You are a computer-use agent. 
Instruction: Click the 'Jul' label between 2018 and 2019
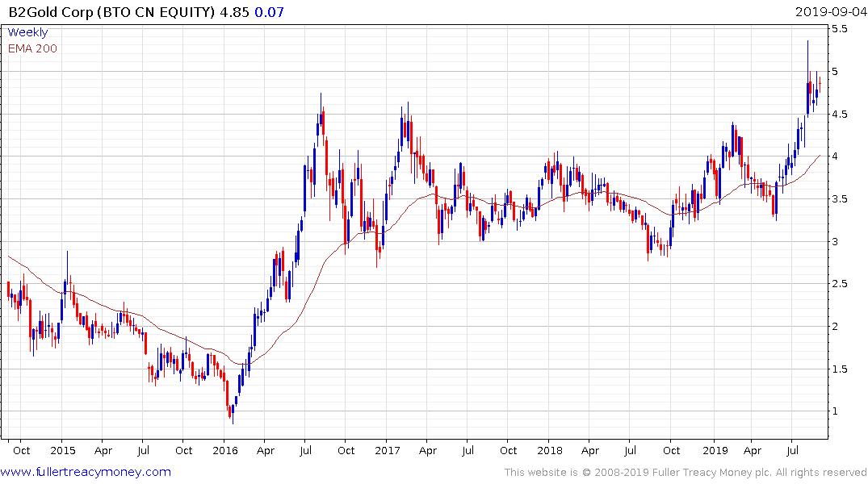630,450
